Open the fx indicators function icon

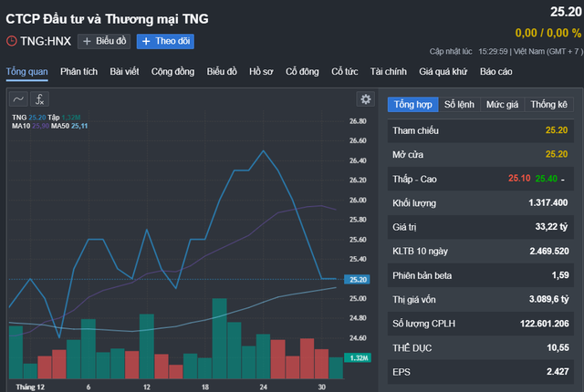point(39,99)
